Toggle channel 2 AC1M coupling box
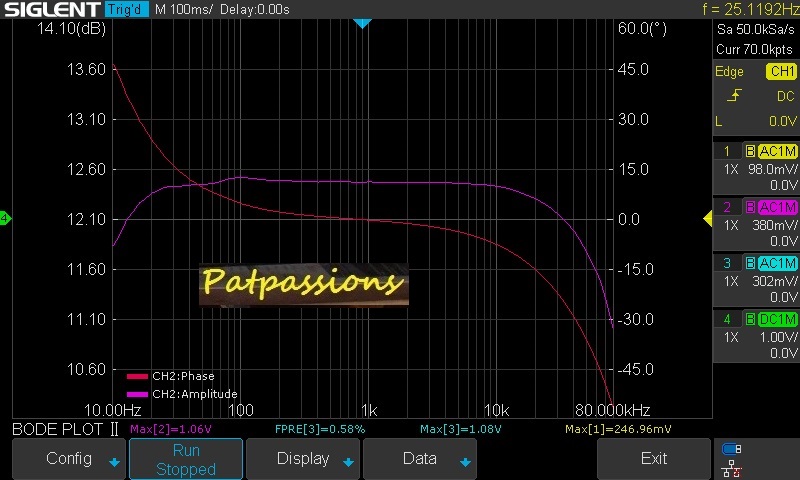The width and height of the screenshot is (800, 480). click(x=777, y=207)
